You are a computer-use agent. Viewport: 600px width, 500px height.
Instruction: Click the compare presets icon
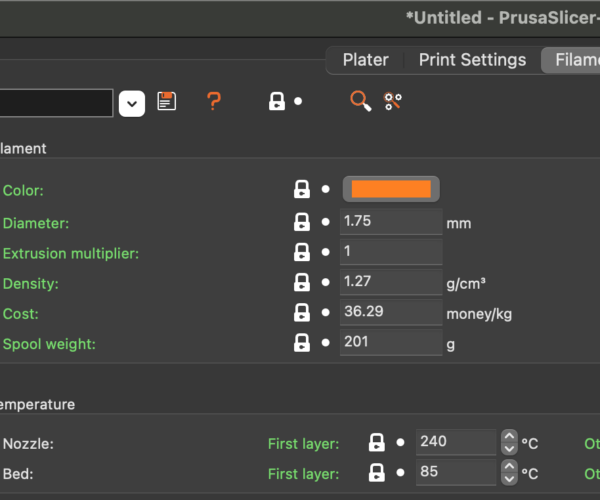(393, 101)
